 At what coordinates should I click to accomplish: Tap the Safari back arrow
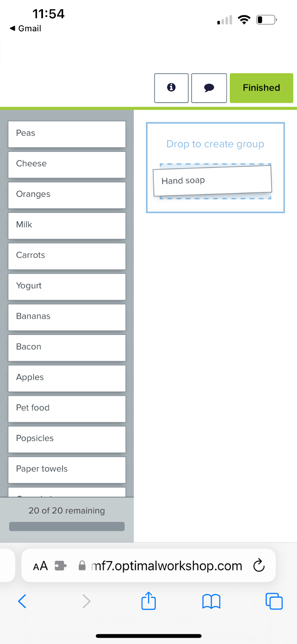point(22,601)
